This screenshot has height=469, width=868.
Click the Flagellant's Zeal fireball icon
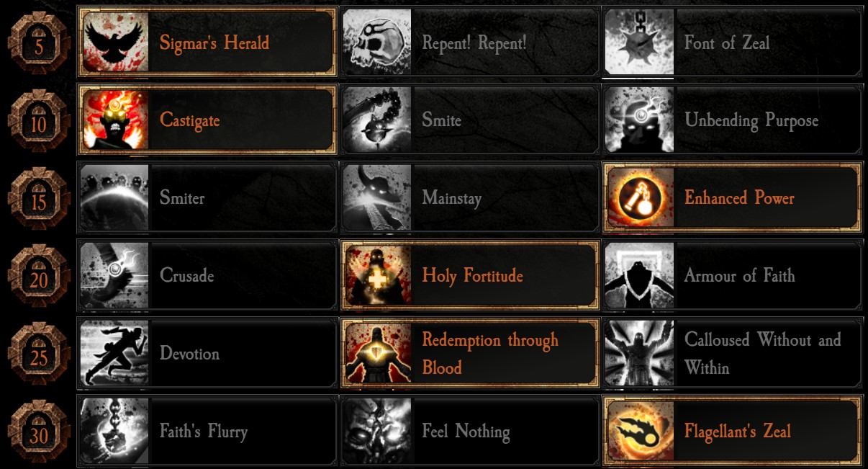[x=639, y=431]
